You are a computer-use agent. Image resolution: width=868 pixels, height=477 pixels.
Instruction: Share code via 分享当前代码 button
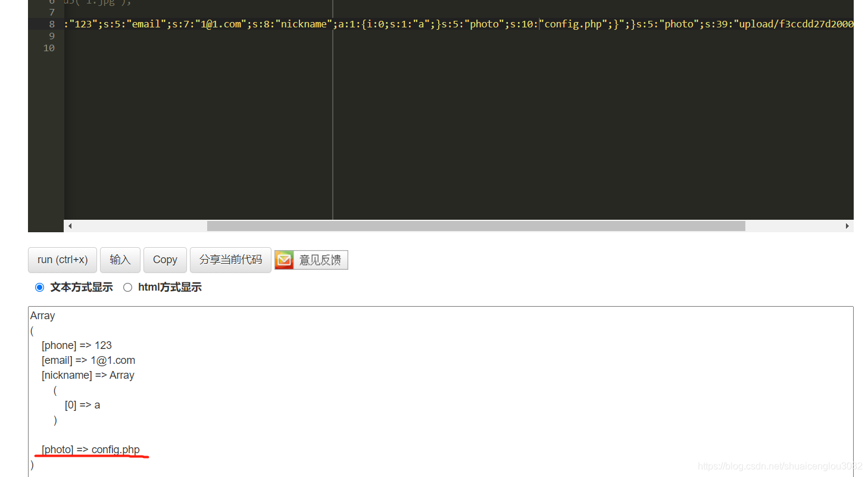tap(230, 260)
